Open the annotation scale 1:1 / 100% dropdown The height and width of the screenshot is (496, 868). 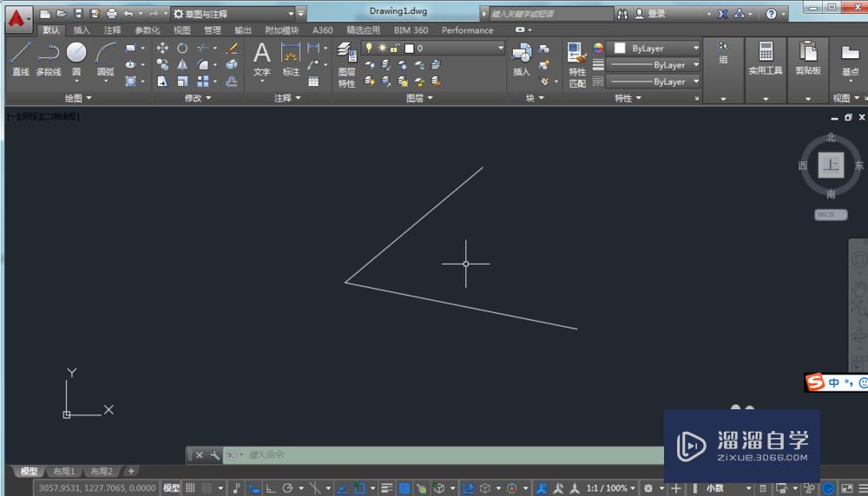610,487
